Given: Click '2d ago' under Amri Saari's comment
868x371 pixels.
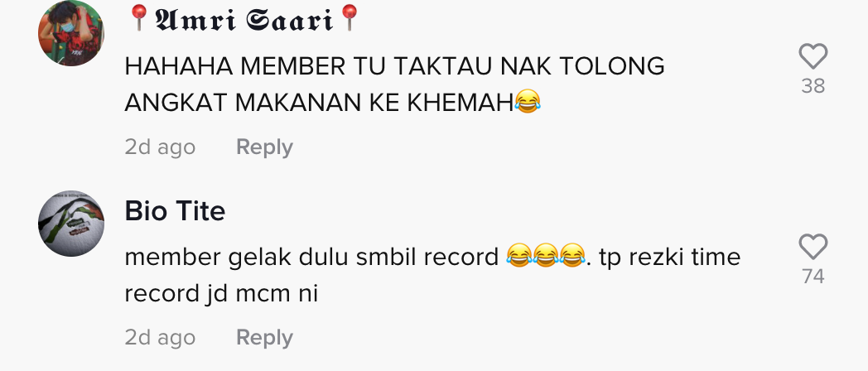Looking at the screenshot, I should [x=160, y=147].
